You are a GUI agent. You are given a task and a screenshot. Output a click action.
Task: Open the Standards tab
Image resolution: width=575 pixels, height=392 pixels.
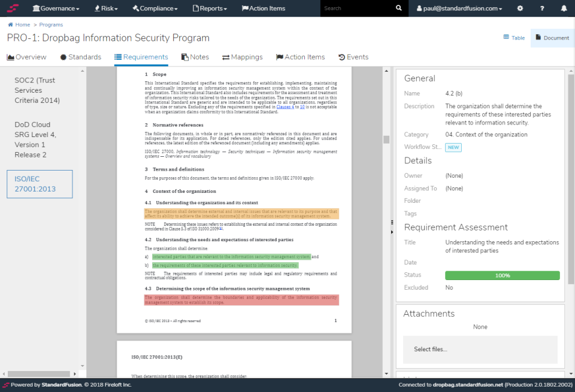(x=81, y=57)
